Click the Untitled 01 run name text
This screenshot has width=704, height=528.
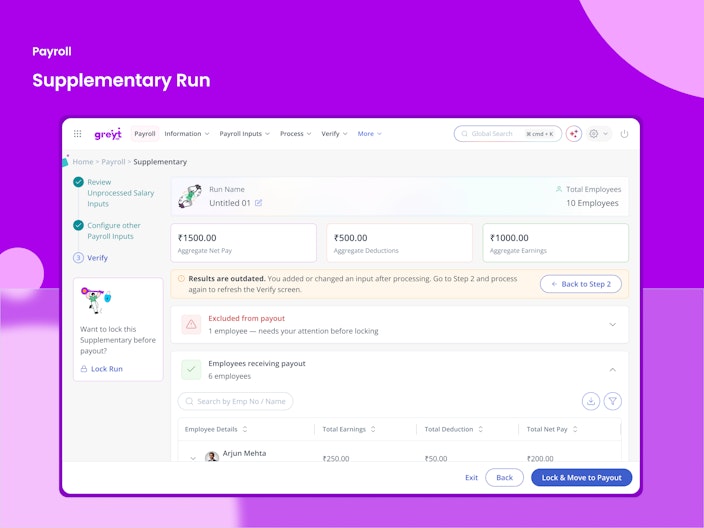[x=229, y=203]
